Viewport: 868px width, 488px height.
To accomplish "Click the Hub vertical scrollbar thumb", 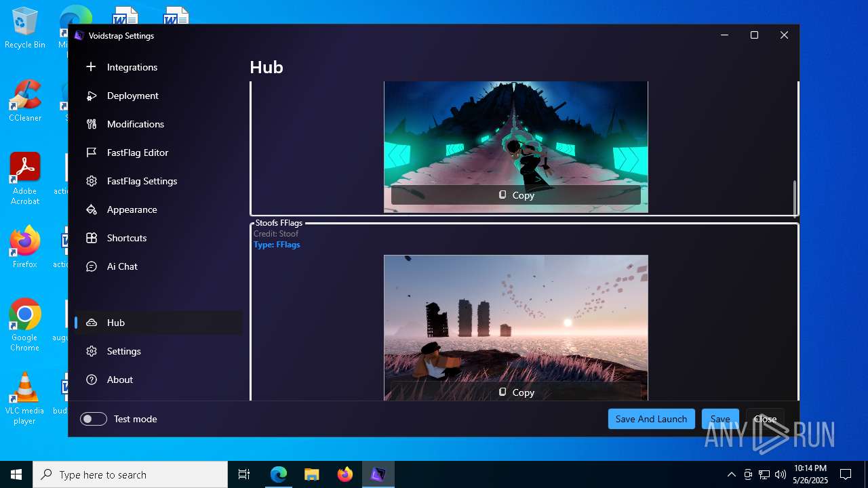I will tap(796, 199).
